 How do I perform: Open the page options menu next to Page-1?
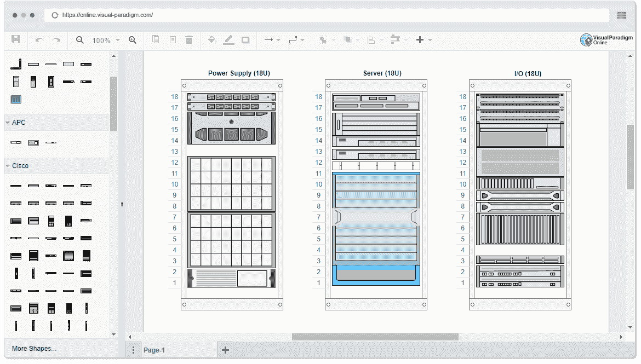[133, 349]
